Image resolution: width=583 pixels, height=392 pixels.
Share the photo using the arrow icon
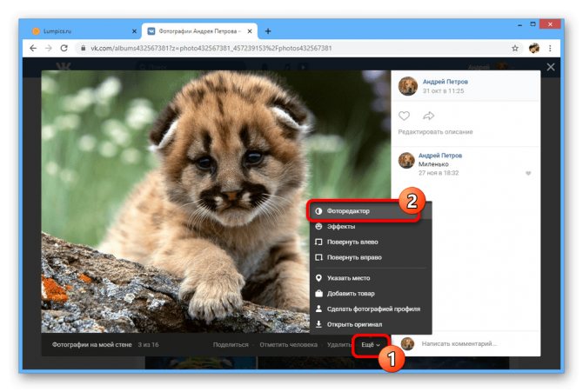pyautogui.click(x=428, y=116)
